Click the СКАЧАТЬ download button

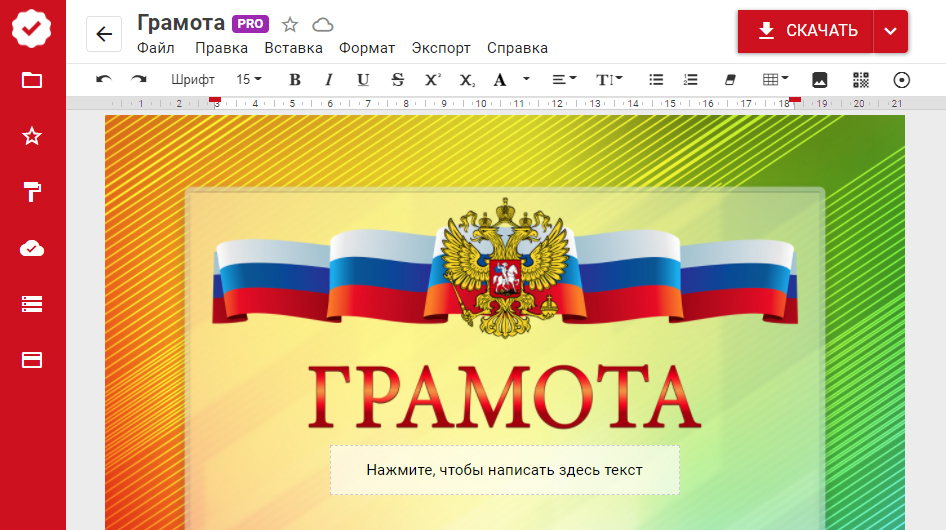[806, 31]
